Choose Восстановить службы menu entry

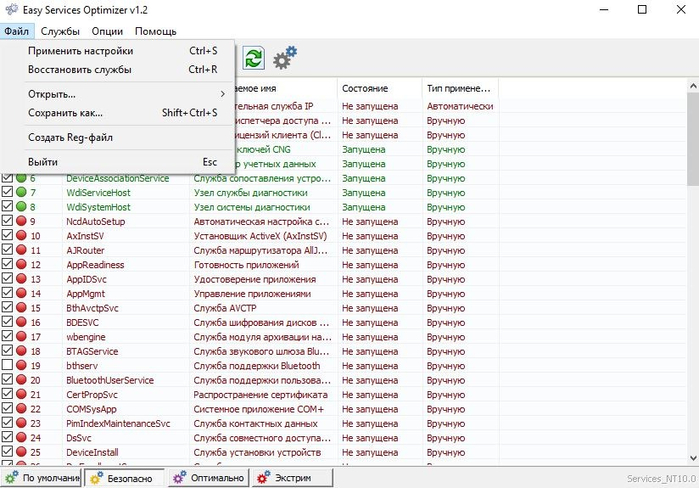tap(117, 70)
